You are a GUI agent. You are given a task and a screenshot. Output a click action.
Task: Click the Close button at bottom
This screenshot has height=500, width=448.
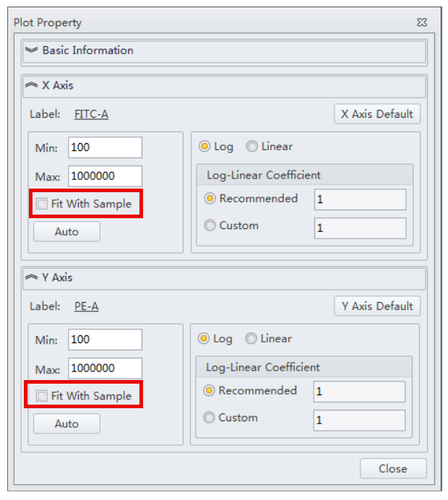point(392,469)
